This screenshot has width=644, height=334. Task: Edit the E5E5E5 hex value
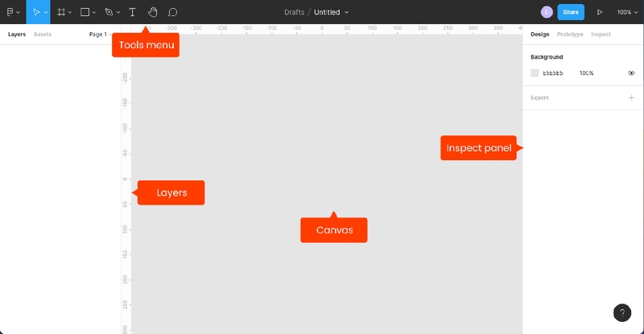coord(553,73)
